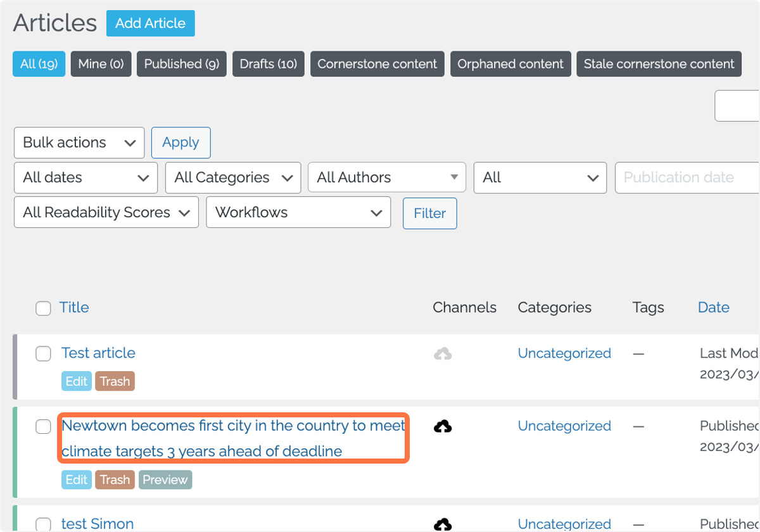Open the Test article title link
The height and width of the screenshot is (532, 760).
[98, 353]
